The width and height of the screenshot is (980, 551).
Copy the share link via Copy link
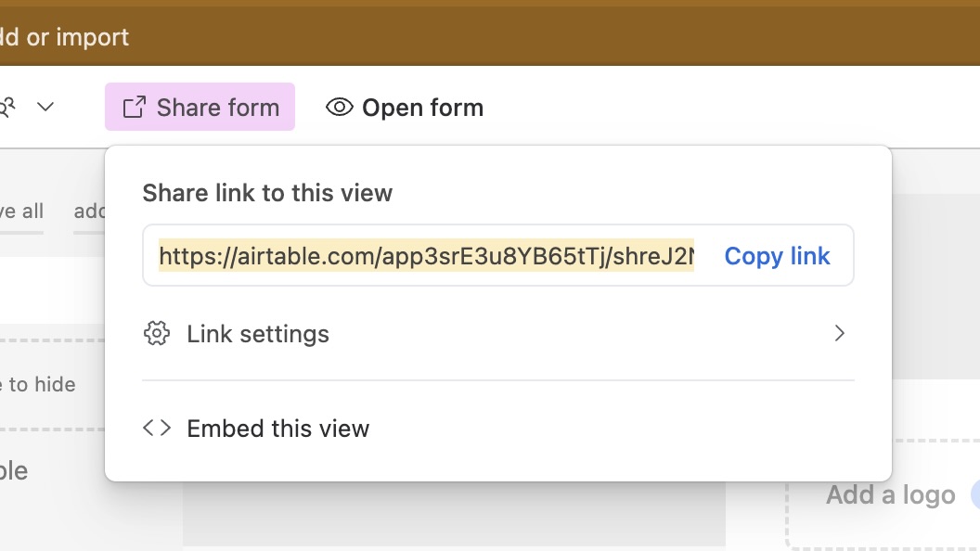tap(777, 256)
